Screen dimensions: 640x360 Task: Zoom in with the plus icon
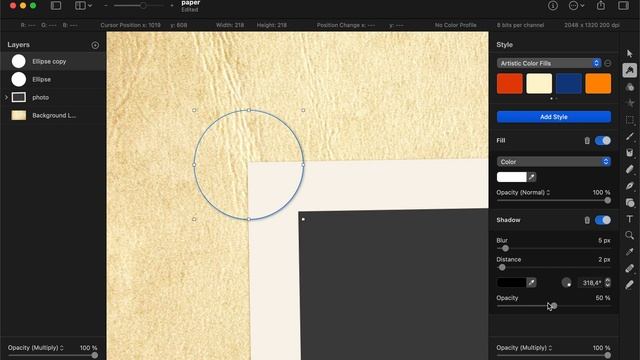[x=172, y=6]
